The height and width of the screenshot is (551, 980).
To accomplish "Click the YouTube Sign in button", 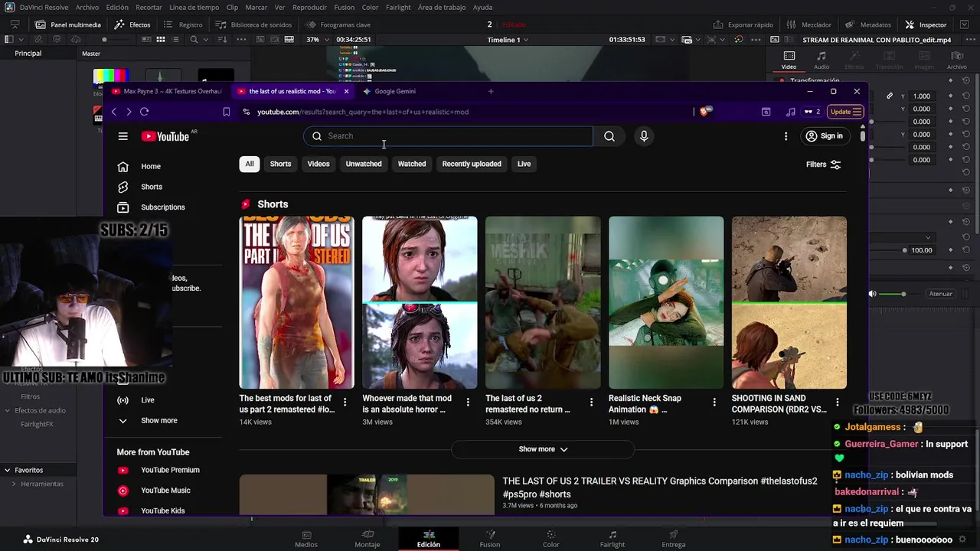I will (x=824, y=136).
